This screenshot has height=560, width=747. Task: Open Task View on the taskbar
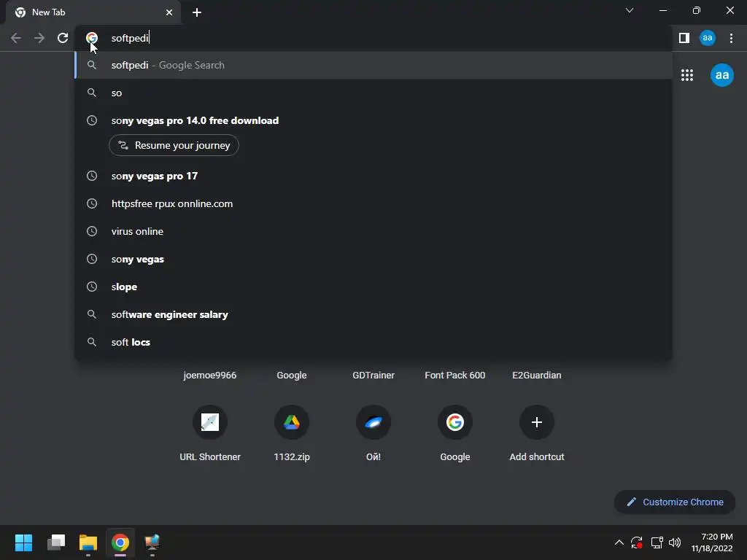55,542
